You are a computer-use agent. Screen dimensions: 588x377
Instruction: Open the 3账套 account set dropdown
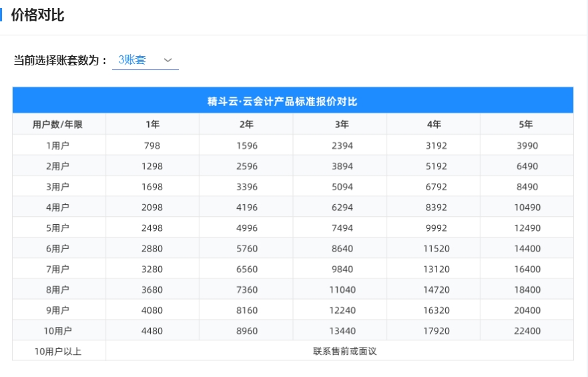[145, 60]
